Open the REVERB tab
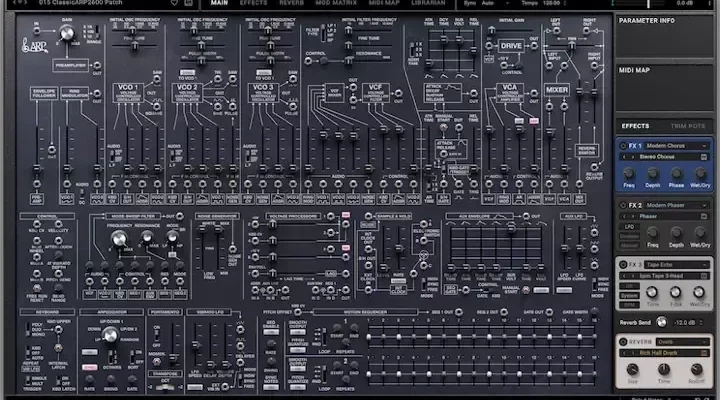 [292, 3]
